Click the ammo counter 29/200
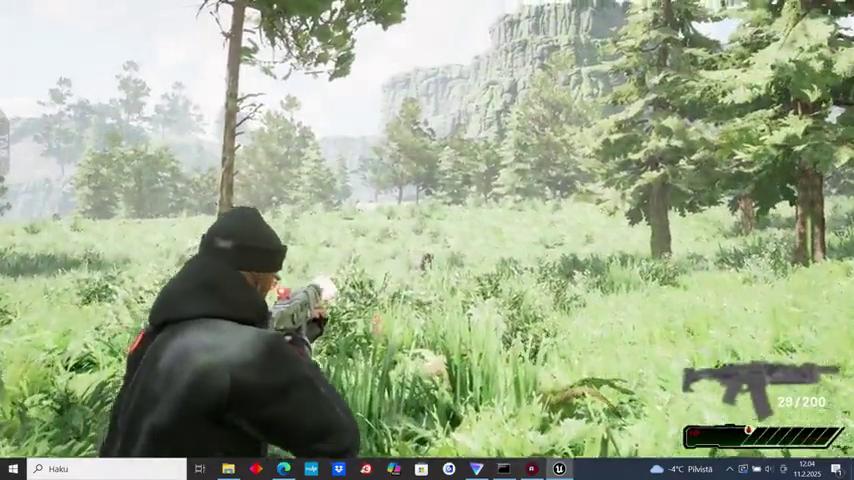This screenshot has height=480, width=854. click(x=801, y=402)
